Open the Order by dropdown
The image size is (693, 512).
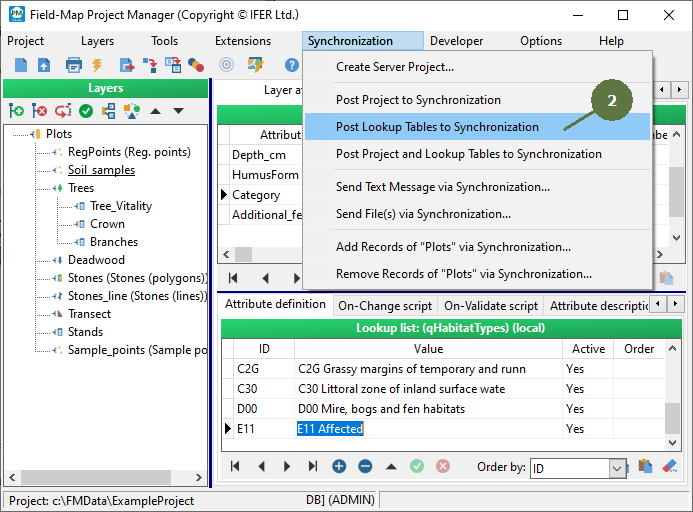coord(617,468)
